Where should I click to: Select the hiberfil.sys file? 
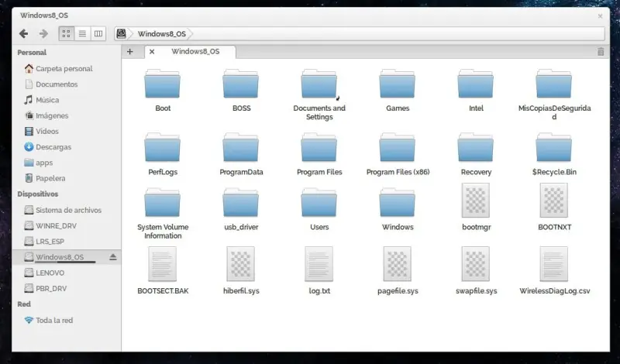tap(241, 271)
